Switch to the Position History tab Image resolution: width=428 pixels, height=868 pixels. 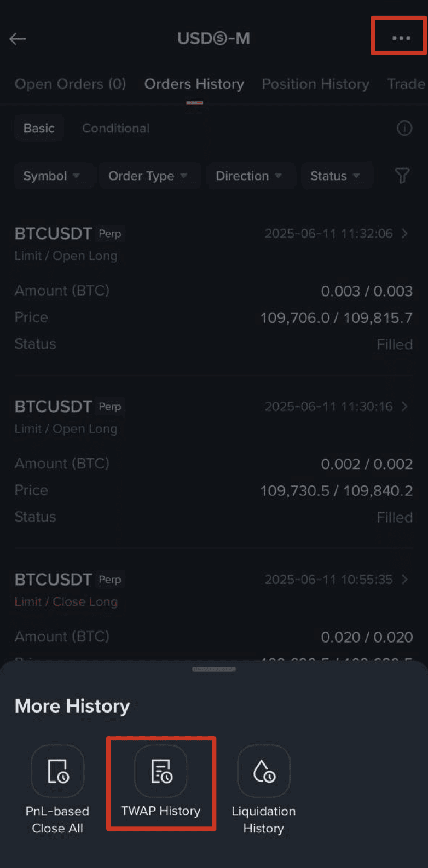[x=315, y=84]
